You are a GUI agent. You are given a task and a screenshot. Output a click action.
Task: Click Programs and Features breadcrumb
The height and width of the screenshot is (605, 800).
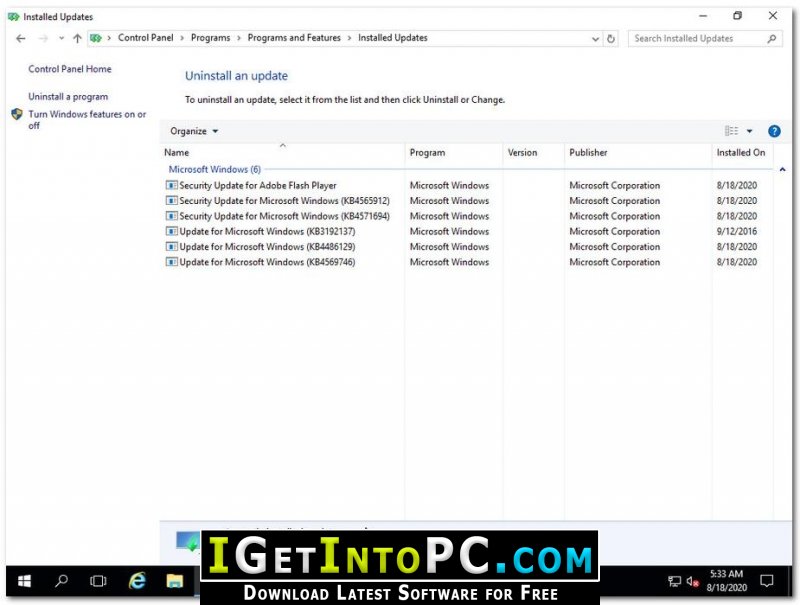point(294,38)
